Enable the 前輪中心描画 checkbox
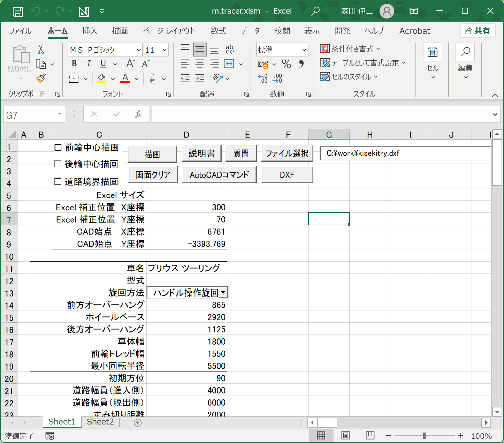 click(58, 148)
